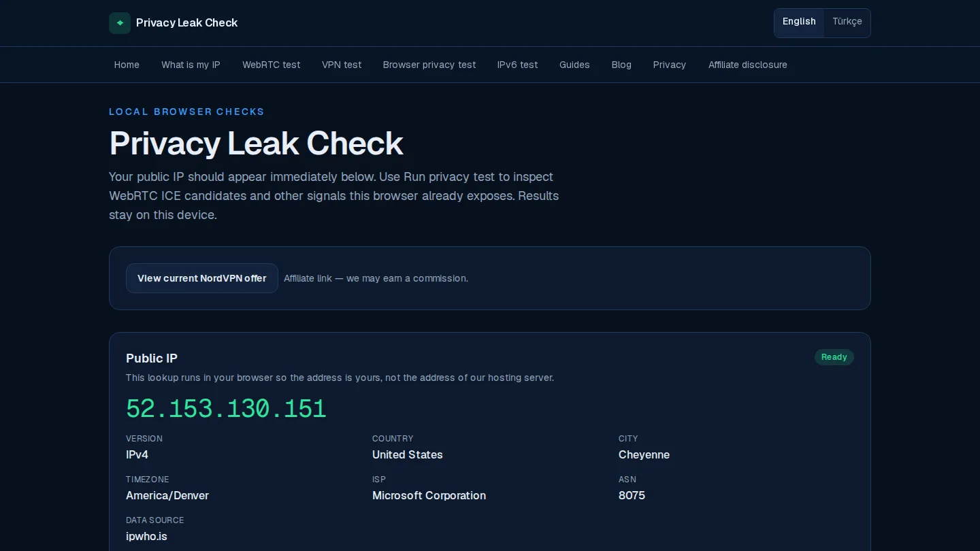980x551 pixels.
Task: Open the Privacy nav link
Action: (670, 65)
